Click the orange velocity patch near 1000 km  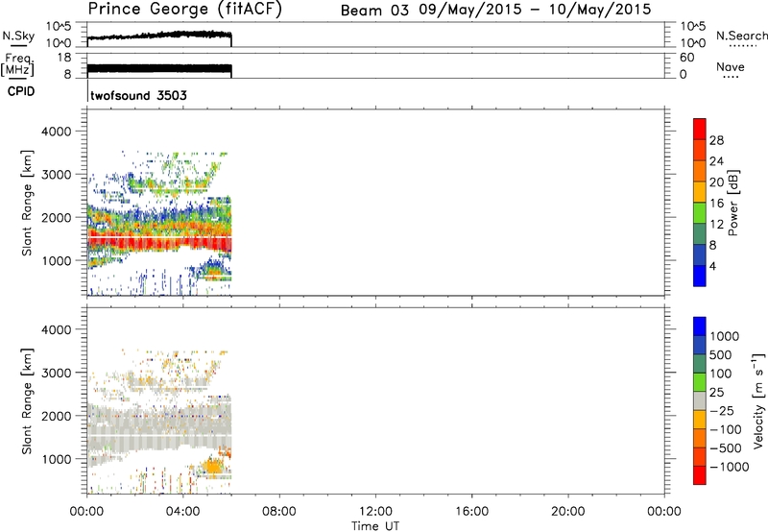click(x=212, y=465)
